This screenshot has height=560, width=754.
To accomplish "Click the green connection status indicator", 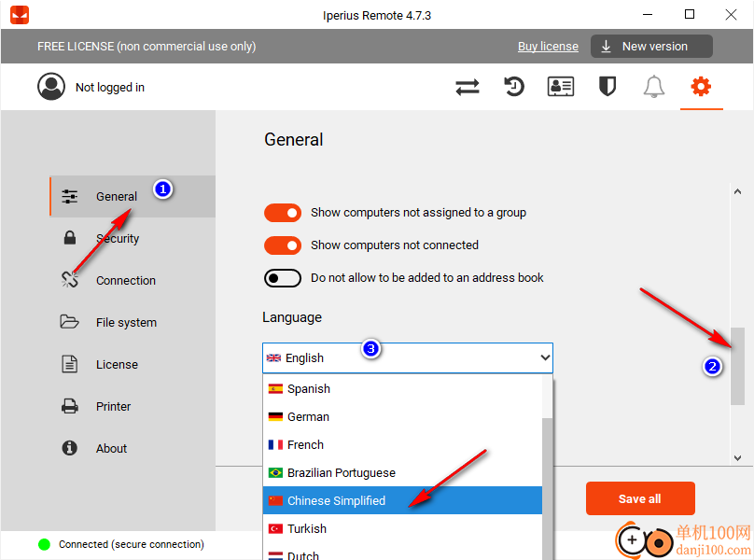I will pyautogui.click(x=44, y=544).
